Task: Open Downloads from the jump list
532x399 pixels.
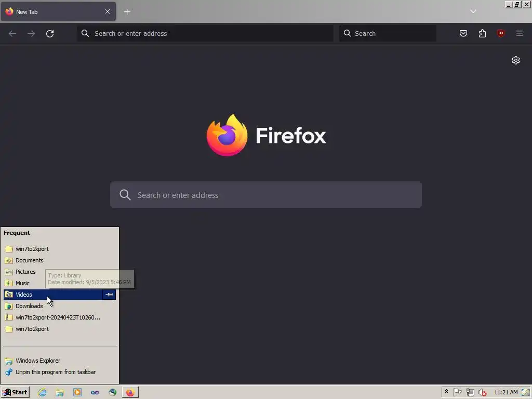Action: coord(60,306)
